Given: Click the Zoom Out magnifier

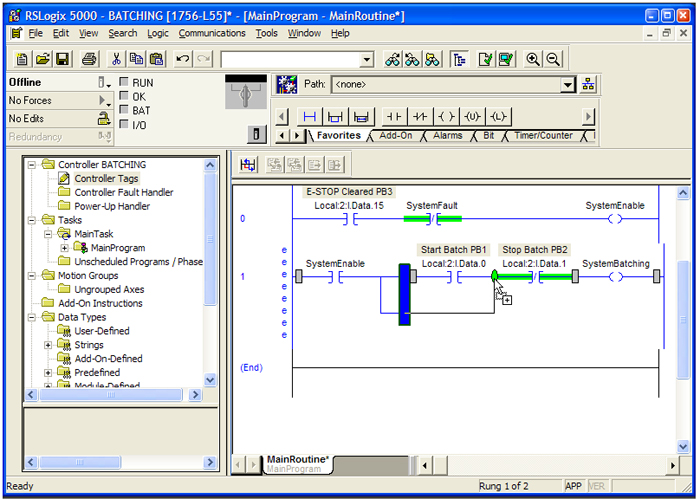Looking at the screenshot, I should 553,59.
